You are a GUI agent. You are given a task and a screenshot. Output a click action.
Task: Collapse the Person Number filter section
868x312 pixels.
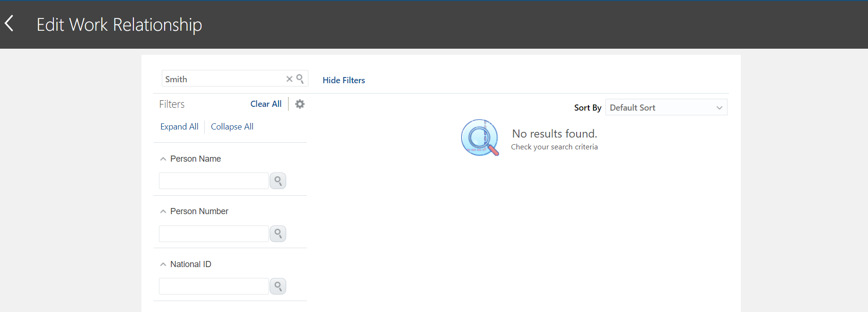pos(163,211)
